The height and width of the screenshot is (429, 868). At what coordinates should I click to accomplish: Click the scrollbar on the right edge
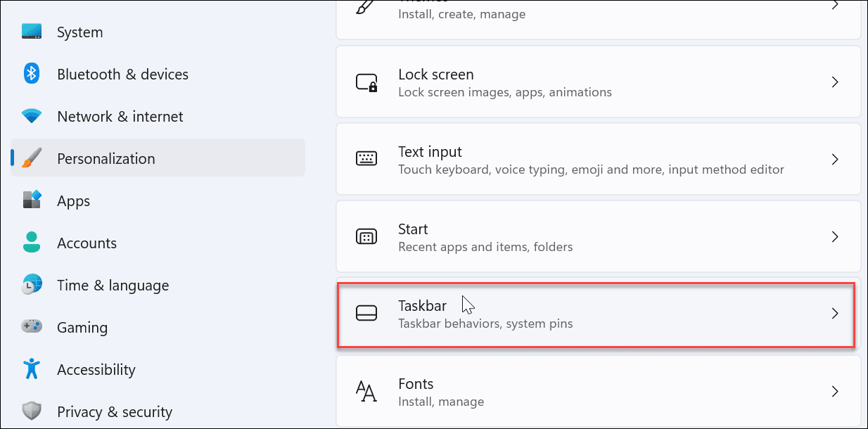(864, 211)
